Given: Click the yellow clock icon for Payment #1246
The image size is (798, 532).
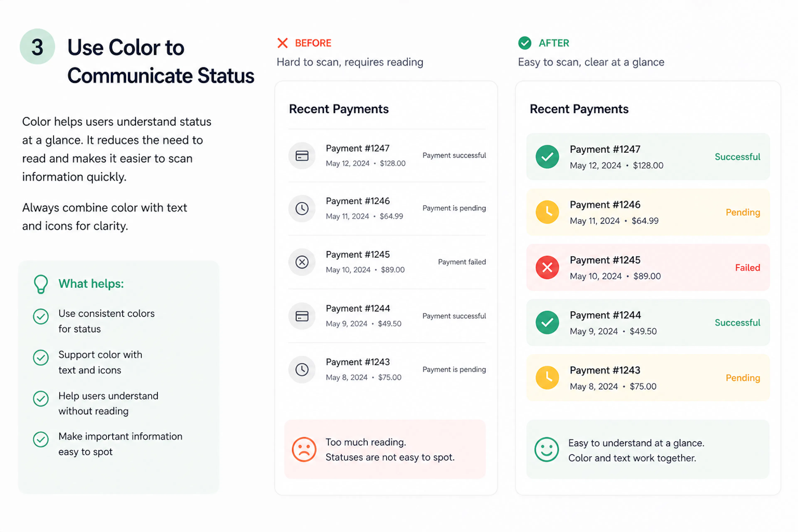Looking at the screenshot, I should 547,212.
